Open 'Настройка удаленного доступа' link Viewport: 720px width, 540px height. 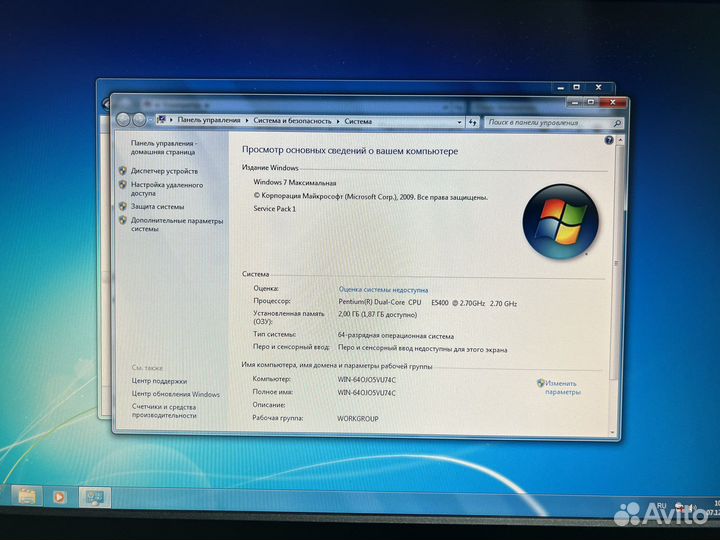167,189
